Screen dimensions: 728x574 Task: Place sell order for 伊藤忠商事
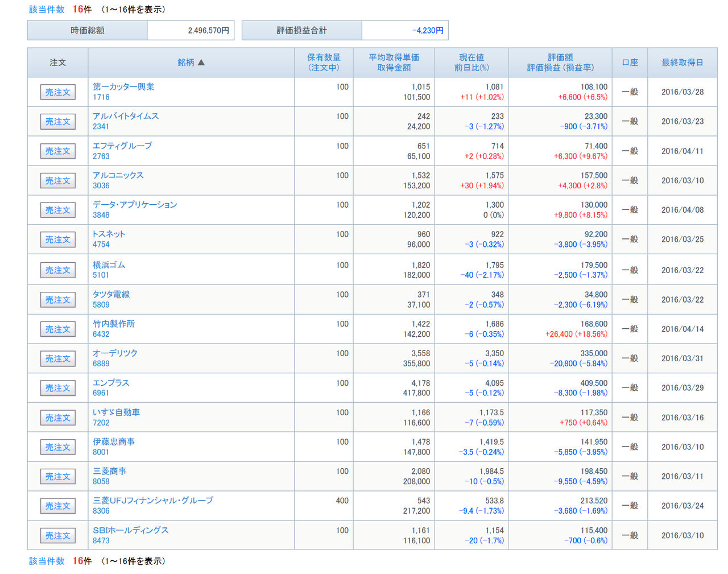[x=58, y=447]
